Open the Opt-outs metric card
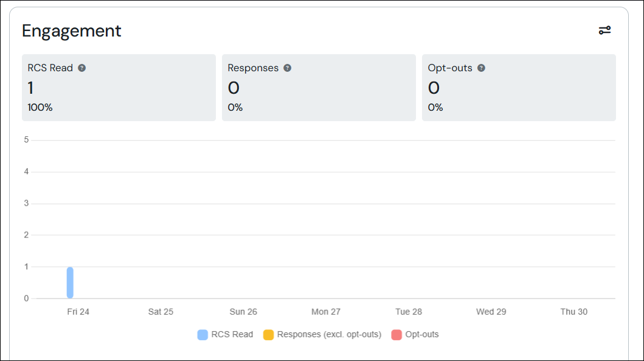 pyautogui.click(x=519, y=88)
